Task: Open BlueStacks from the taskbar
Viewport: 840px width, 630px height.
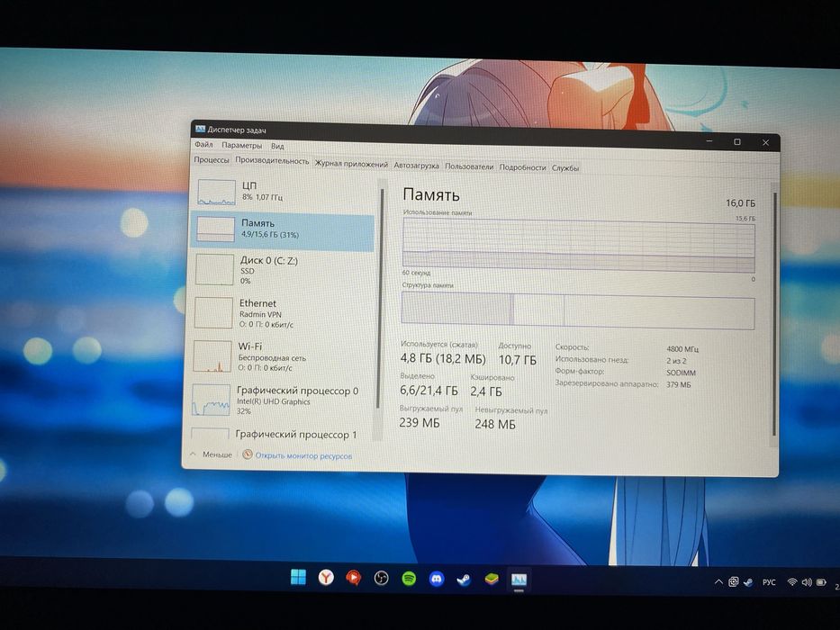Action: (492, 580)
